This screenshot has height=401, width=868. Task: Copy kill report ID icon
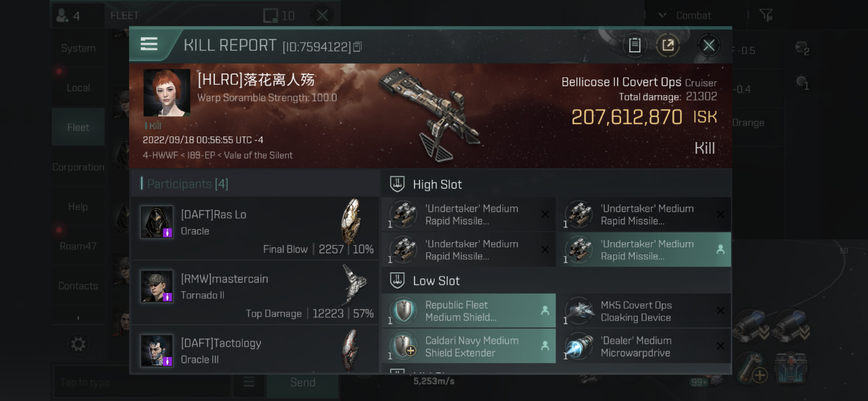click(x=357, y=47)
